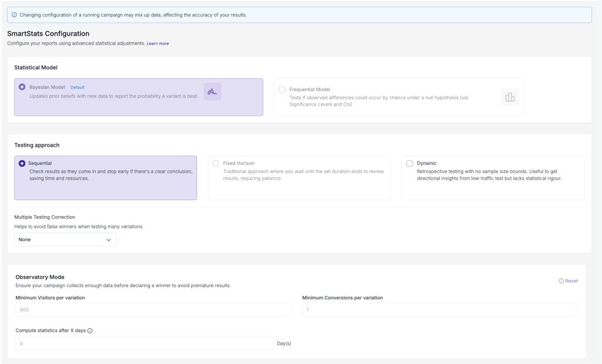Click the Reset info circle icon

561,281
